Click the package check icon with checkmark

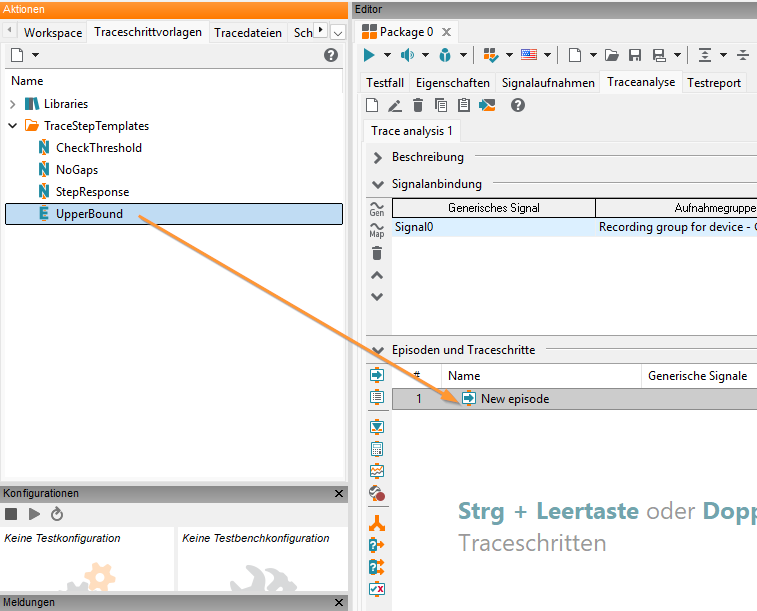491,56
